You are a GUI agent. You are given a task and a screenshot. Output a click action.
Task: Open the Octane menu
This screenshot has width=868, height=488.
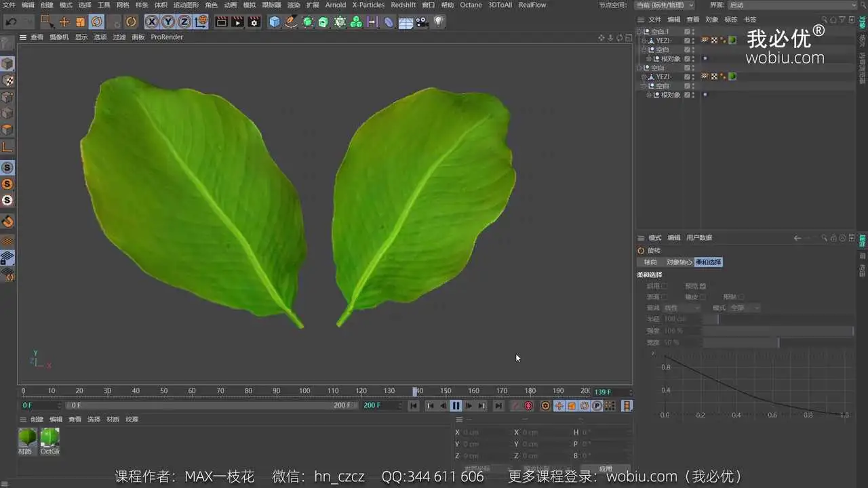coord(471,5)
